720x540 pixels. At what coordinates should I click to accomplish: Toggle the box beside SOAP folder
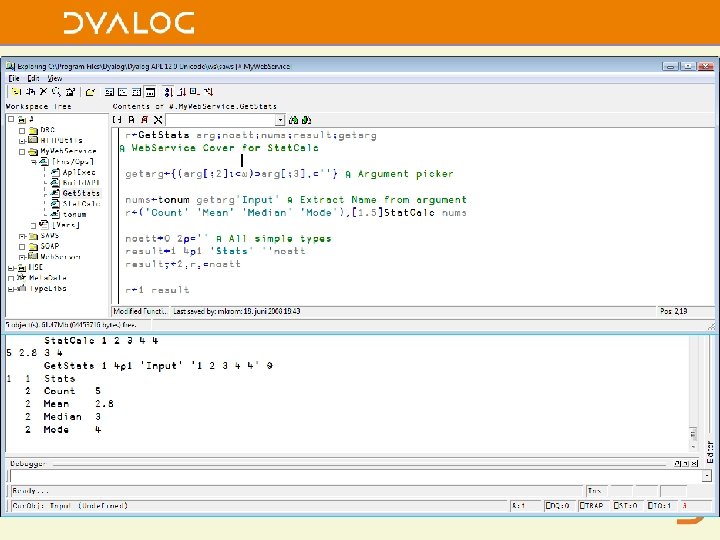pos(22,247)
